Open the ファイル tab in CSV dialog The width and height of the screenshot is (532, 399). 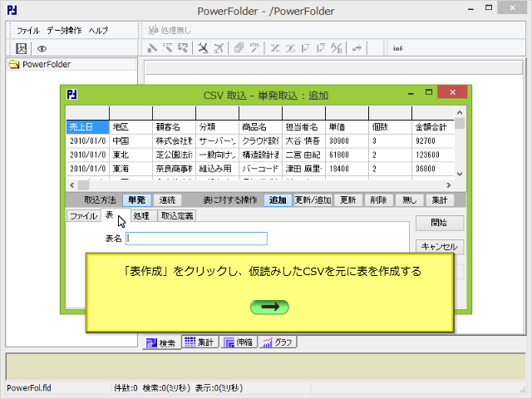coord(83,216)
